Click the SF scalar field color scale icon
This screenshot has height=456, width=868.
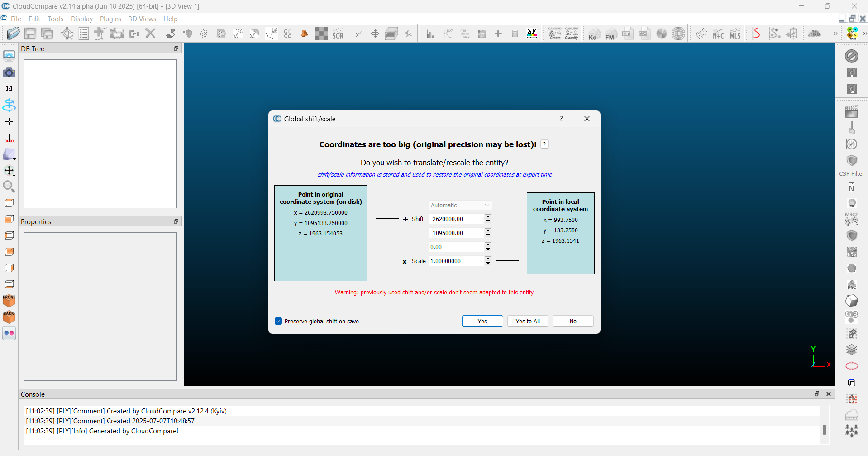click(532, 34)
